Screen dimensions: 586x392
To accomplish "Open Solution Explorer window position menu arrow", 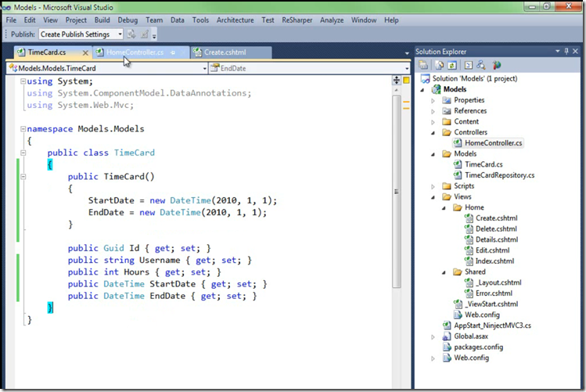I will [558, 51].
